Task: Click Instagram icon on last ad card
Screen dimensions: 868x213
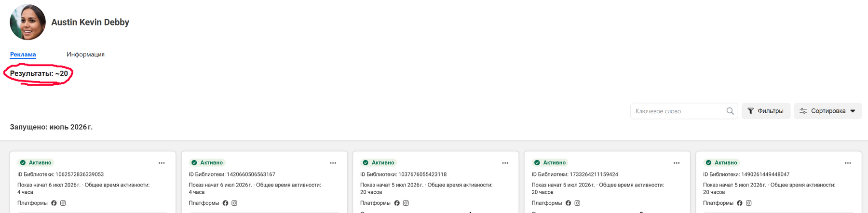Action: [749, 203]
